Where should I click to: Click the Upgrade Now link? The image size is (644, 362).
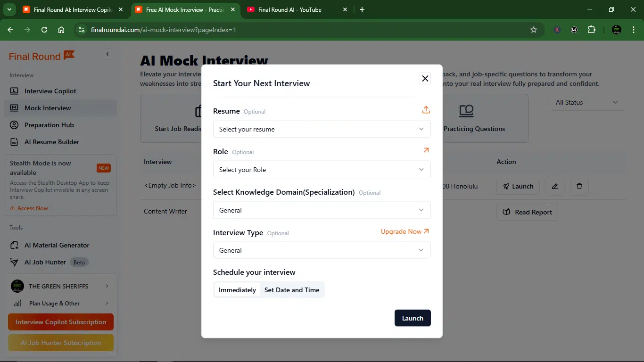tap(405, 231)
